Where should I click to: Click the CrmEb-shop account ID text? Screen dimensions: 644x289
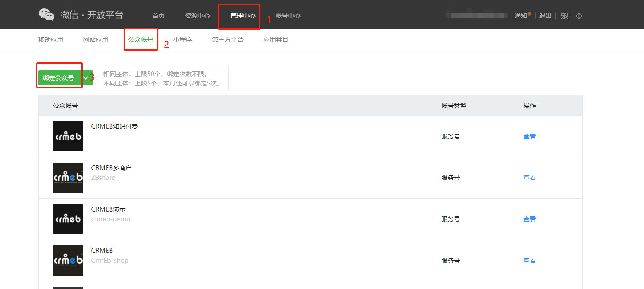click(x=110, y=261)
